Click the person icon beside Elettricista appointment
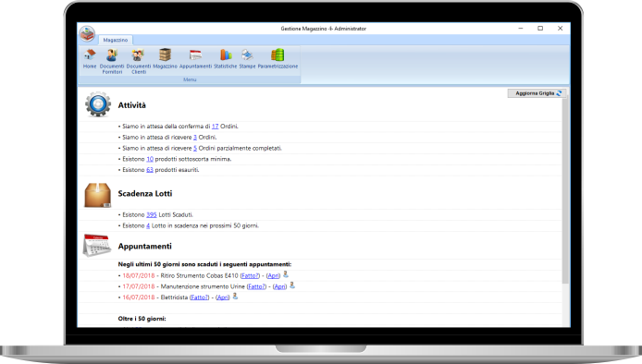The height and width of the screenshot is (364, 642). click(x=235, y=297)
